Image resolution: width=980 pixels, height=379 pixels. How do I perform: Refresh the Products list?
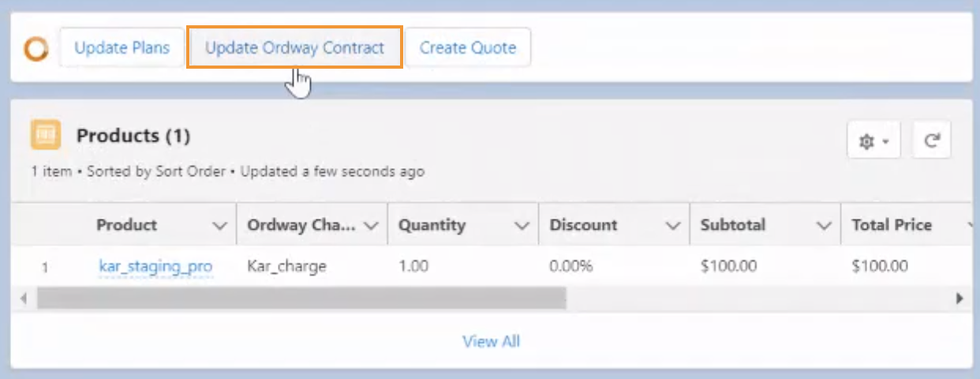point(932,141)
